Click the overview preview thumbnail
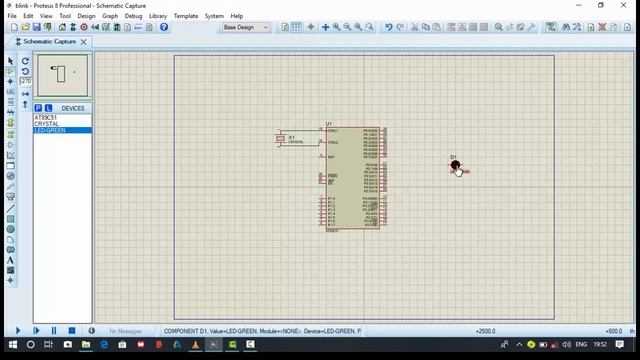 [62, 76]
